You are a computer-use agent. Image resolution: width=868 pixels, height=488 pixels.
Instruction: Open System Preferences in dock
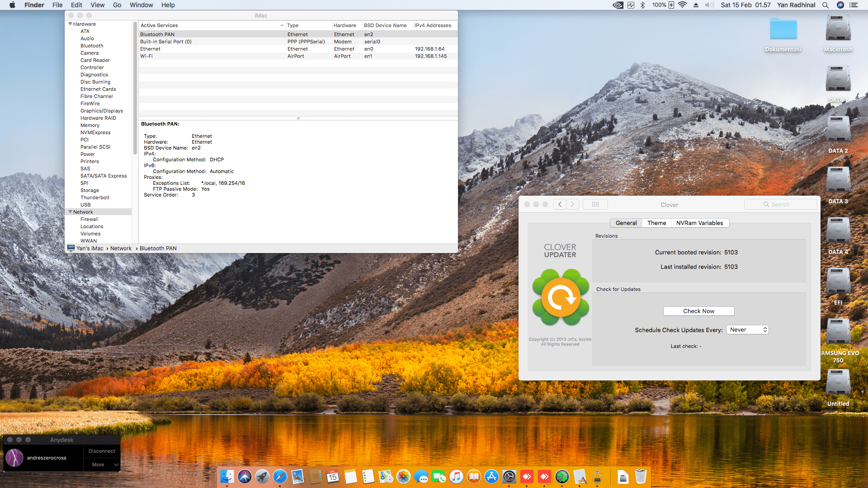click(509, 477)
